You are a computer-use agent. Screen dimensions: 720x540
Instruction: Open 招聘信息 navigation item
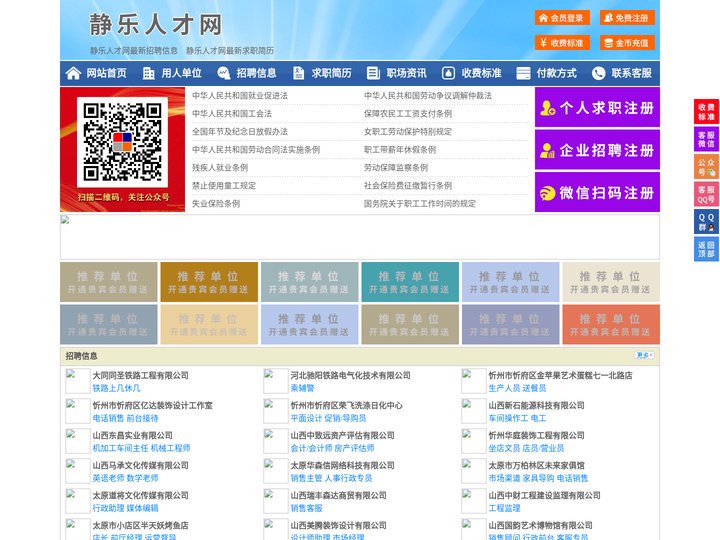256,73
